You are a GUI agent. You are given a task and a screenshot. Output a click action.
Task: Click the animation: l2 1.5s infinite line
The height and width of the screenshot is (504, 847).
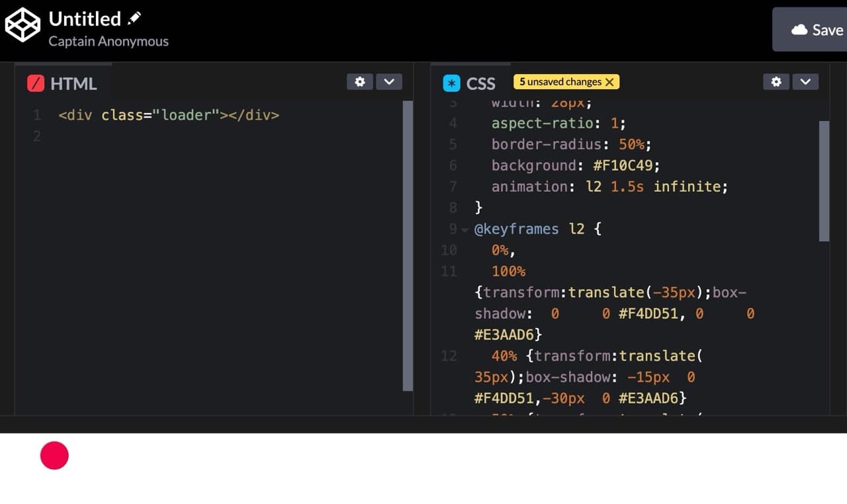[x=609, y=187]
